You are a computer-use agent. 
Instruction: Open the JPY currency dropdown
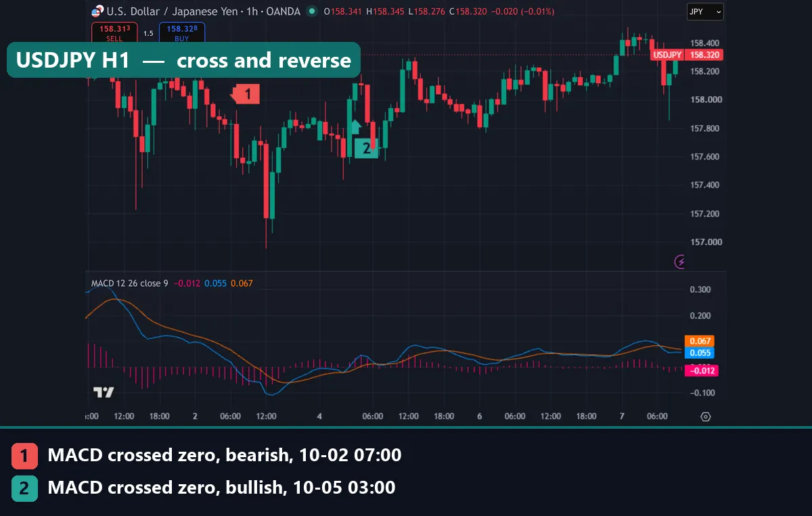(x=705, y=11)
